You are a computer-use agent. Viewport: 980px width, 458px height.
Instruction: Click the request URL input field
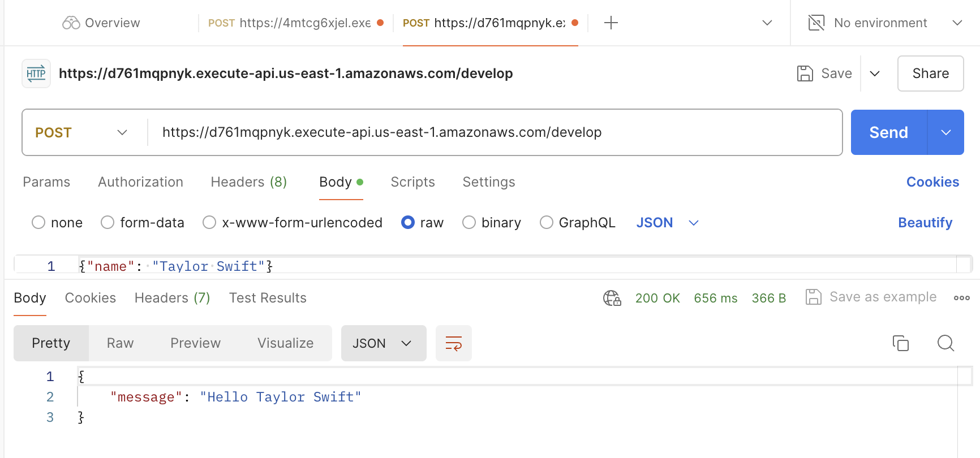(495, 132)
